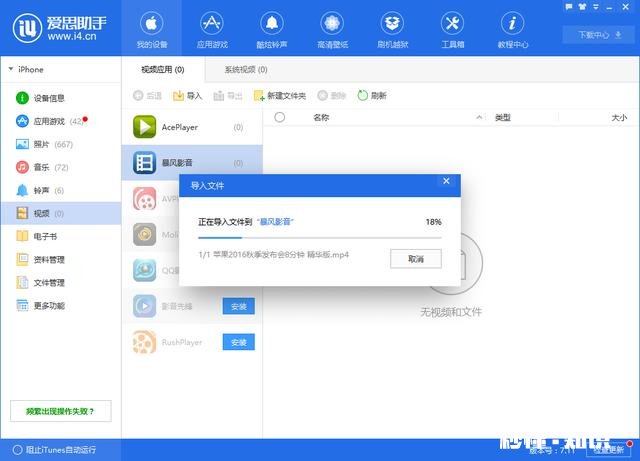Select 设备信息 in the sidebar
The height and width of the screenshot is (461, 640).
pyautogui.click(x=61, y=98)
